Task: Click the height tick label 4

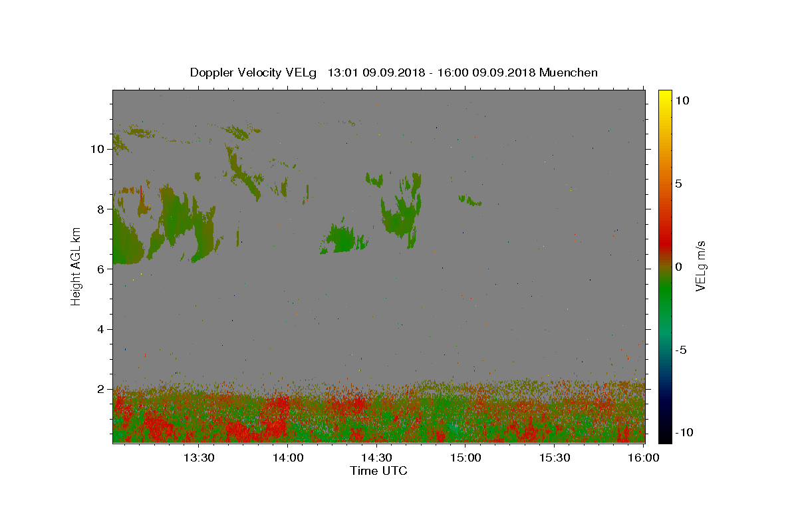Action: 99,329
